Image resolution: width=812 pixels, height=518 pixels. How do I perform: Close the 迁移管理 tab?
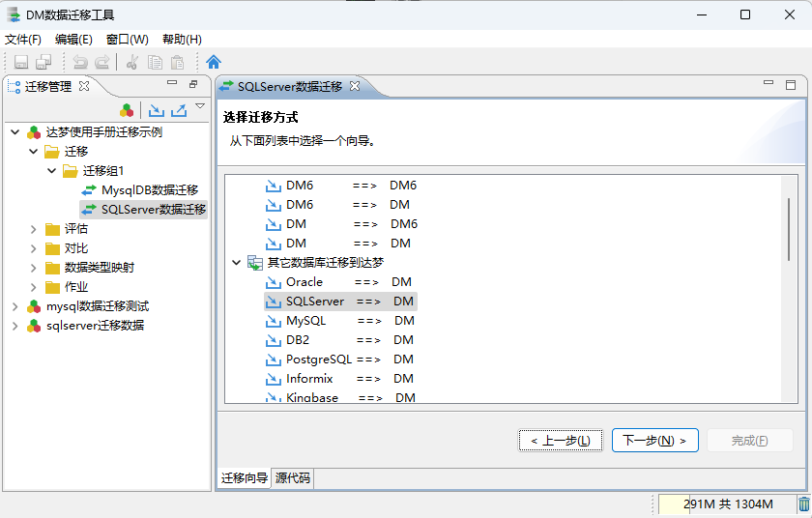pyautogui.click(x=84, y=86)
